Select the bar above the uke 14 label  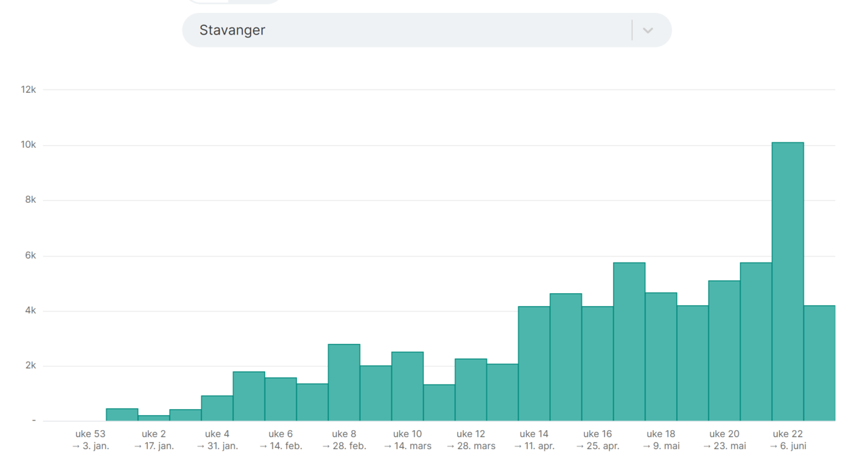coord(534,363)
